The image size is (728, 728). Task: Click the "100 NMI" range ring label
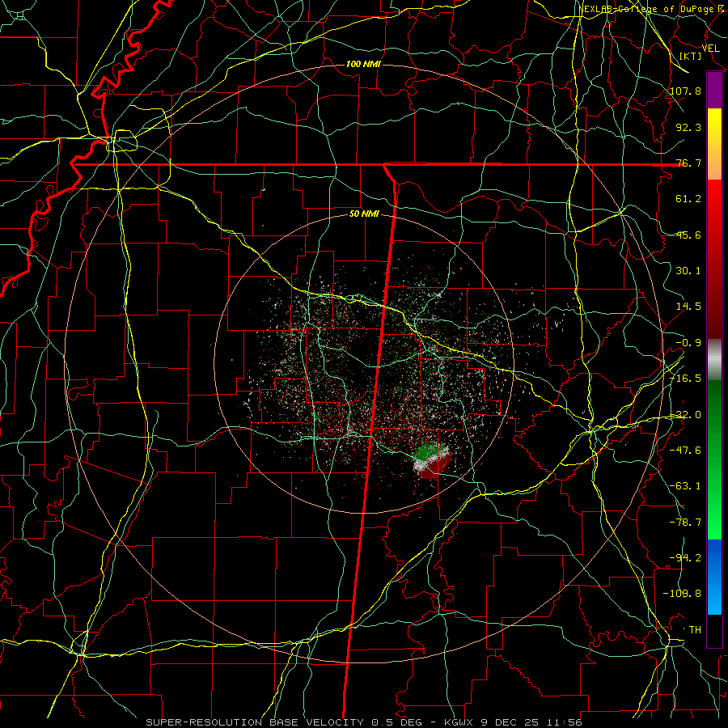click(363, 64)
